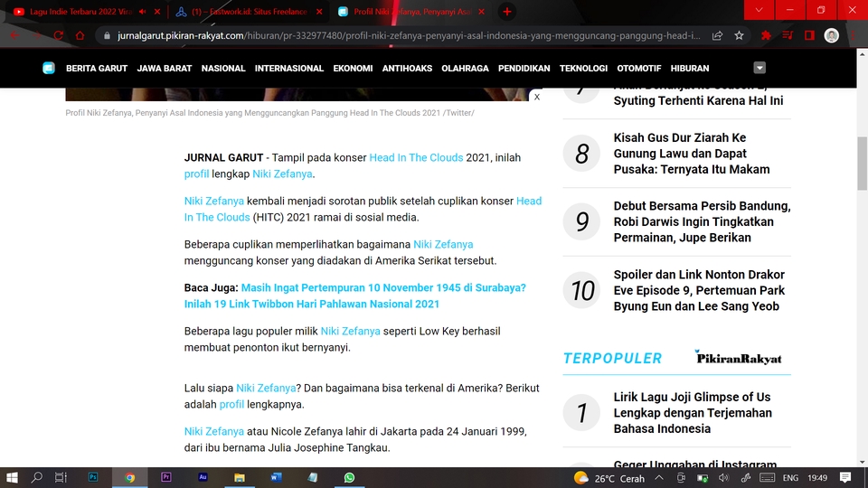Open File Explorer from the taskbar
Image resolution: width=868 pixels, height=488 pixels.
coord(239,477)
